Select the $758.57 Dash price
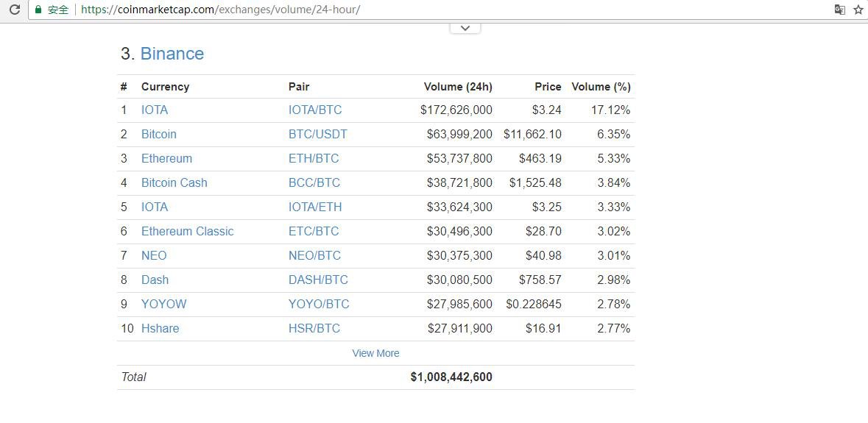Viewport: 868px width, 423px height. pyautogui.click(x=540, y=280)
